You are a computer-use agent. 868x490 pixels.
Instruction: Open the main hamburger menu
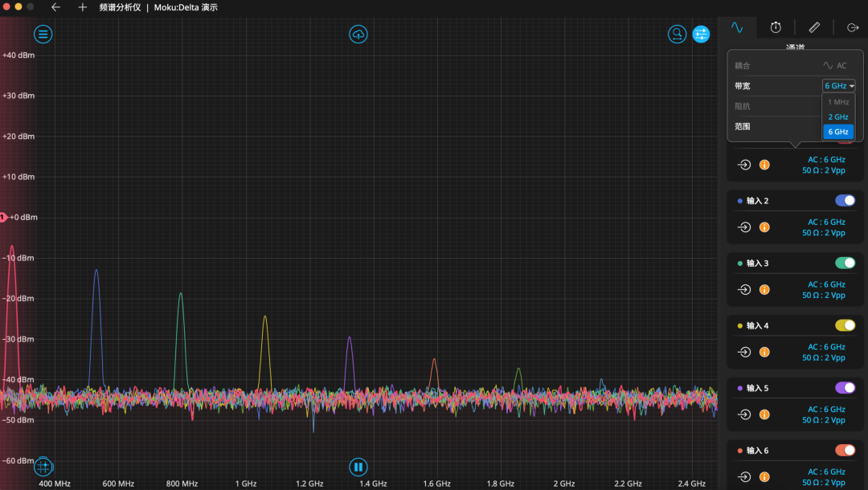43,35
